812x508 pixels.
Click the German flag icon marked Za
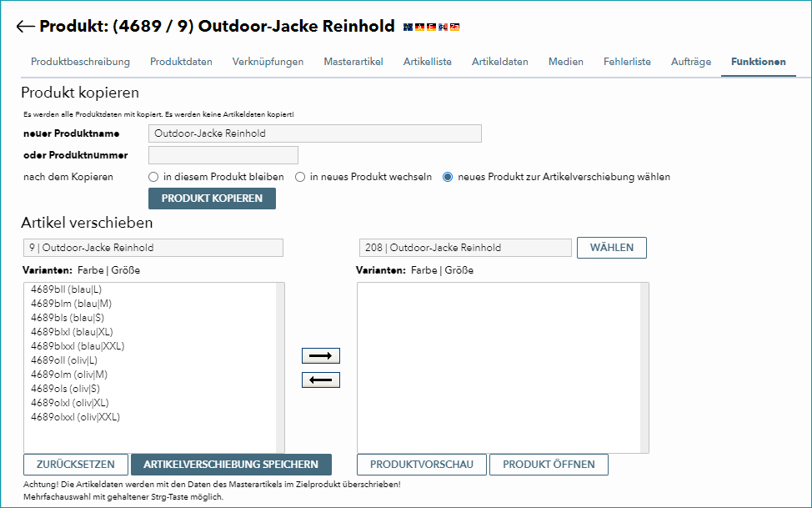454,27
